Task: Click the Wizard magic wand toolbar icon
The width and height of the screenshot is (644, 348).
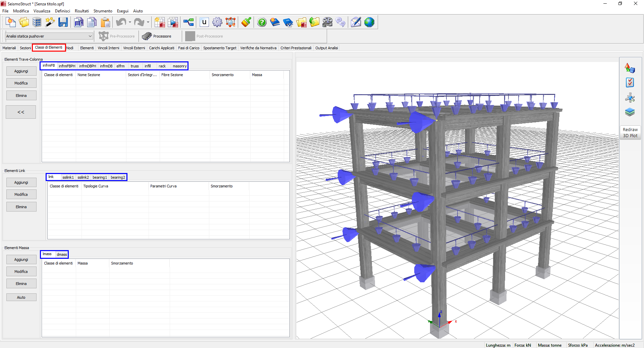Action: pyautogui.click(x=50, y=22)
